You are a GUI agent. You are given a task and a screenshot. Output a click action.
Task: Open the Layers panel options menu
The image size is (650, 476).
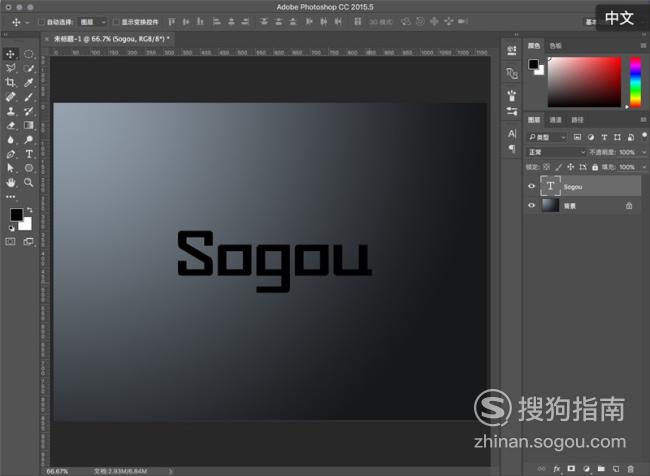643,120
